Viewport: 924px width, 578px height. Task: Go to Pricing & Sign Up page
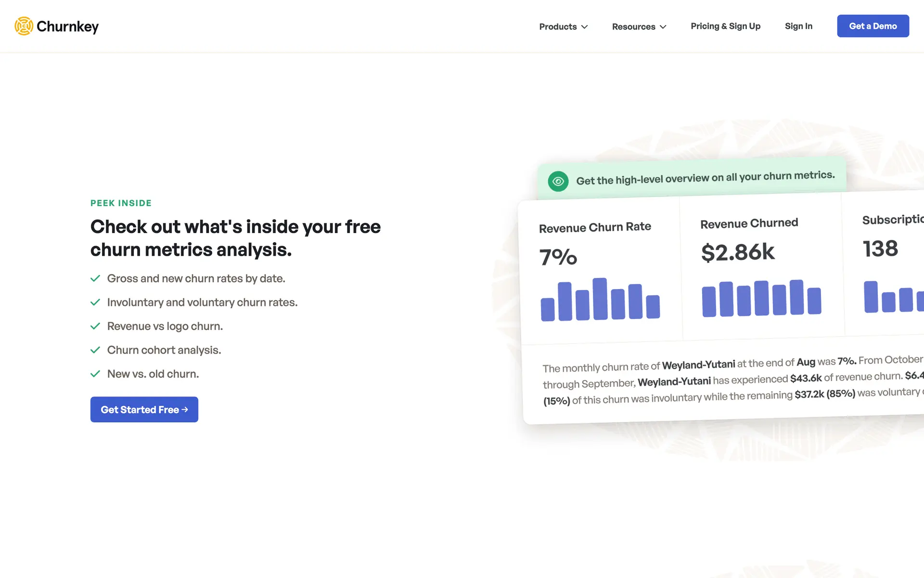[x=725, y=26]
